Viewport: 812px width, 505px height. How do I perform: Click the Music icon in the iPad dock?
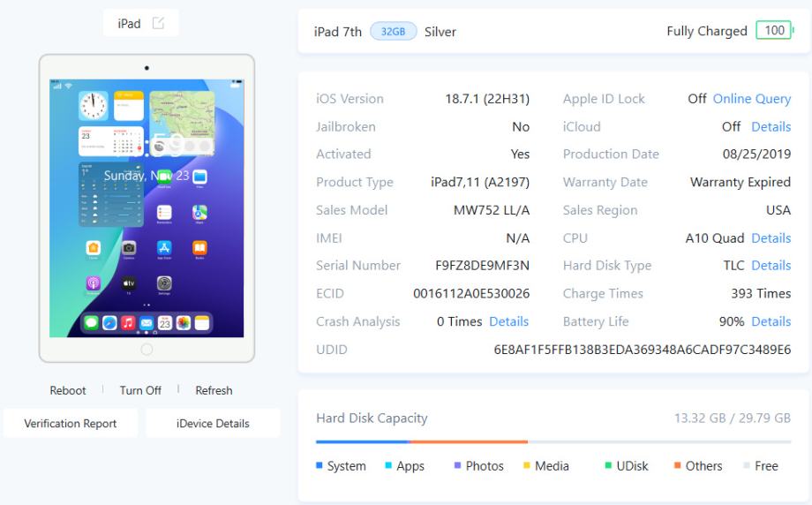point(128,322)
